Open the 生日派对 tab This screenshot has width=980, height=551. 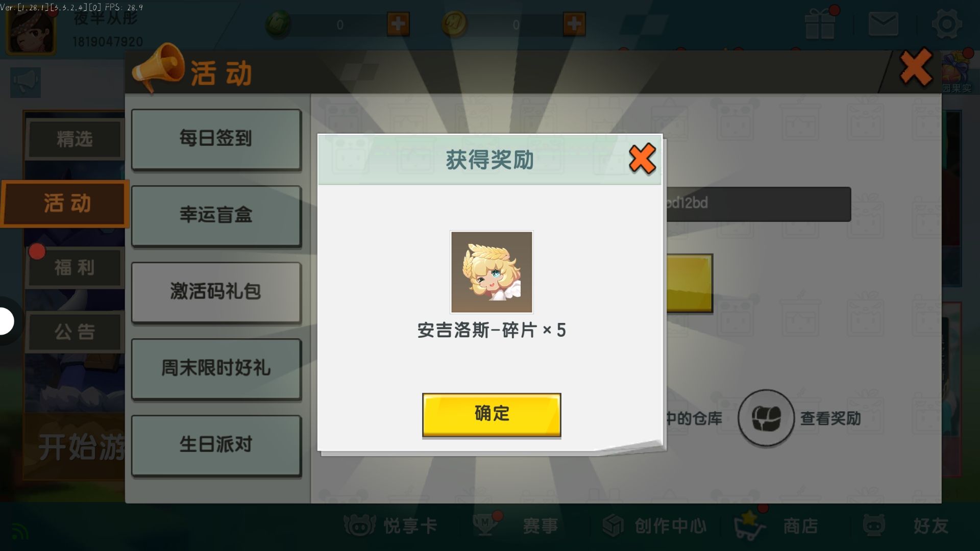click(216, 445)
